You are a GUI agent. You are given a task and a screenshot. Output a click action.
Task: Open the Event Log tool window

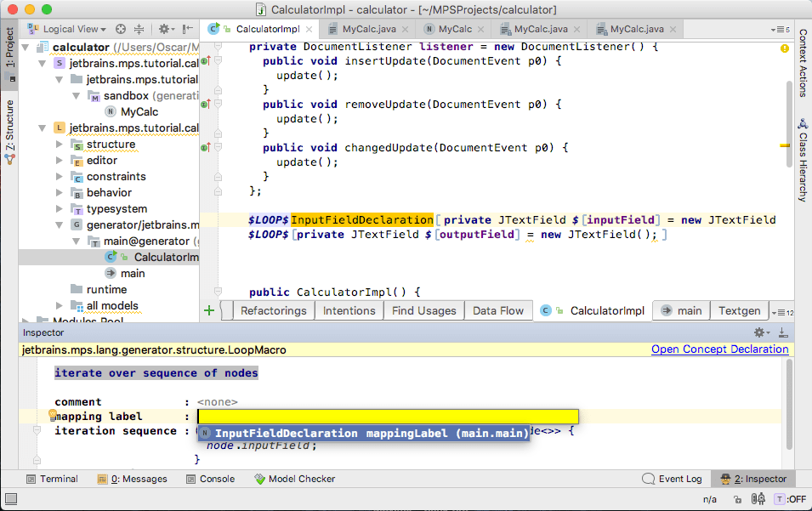[x=672, y=479]
